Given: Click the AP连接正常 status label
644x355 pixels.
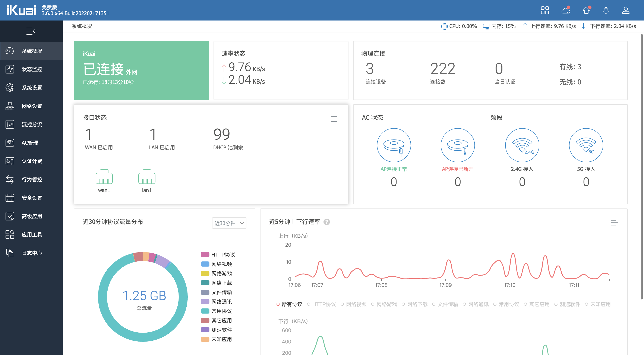Looking at the screenshot, I should click(x=394, y=169).
